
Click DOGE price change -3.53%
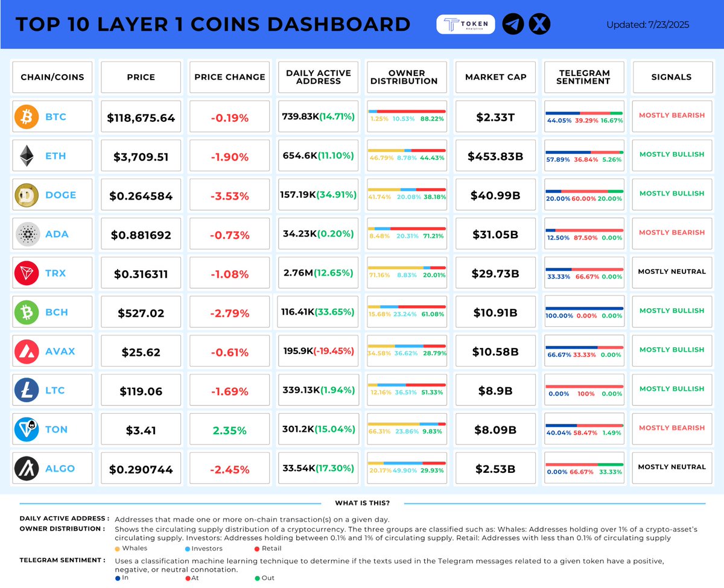click(229, 196)
